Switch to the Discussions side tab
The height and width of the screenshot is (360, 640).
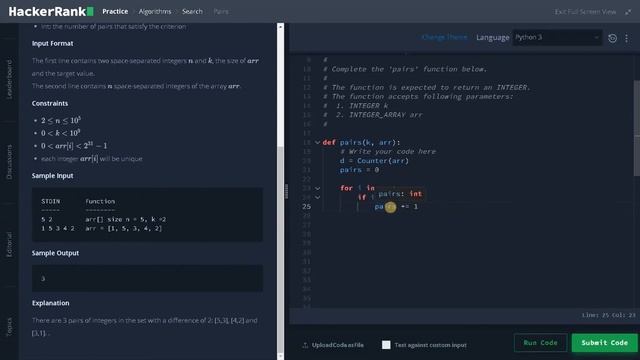click(9, 162)
